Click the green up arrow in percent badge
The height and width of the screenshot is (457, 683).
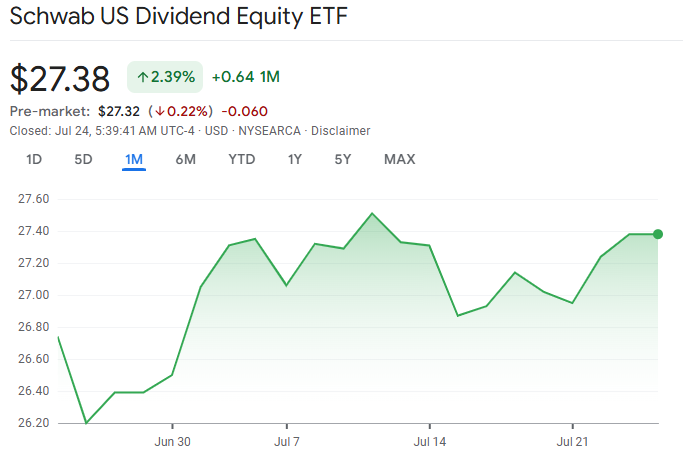click(x=143, y=78)
